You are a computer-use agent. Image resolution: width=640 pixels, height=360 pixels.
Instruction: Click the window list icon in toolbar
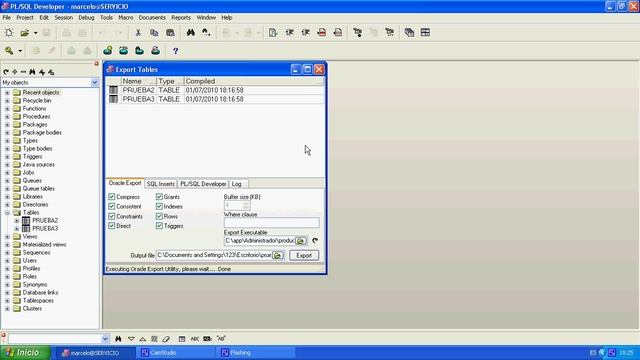[x=409, y=33]
